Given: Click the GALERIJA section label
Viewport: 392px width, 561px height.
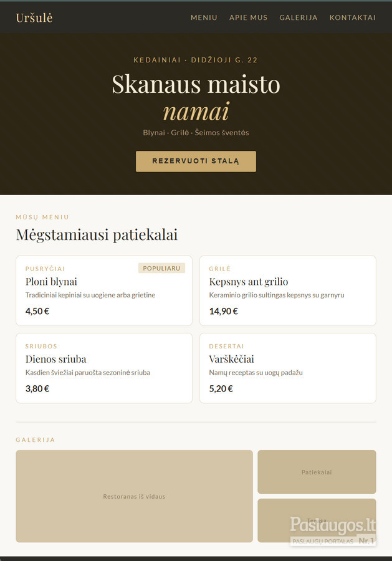Looking at the screenshot, I should (36, 439).
